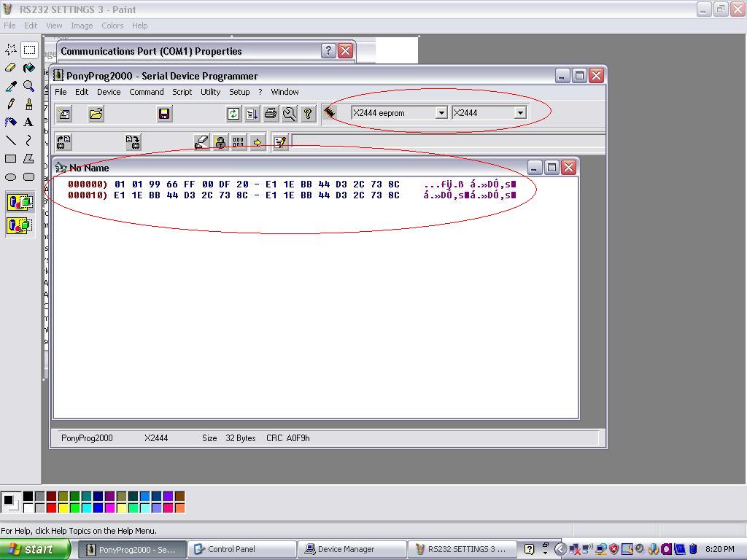The height and width of the screenshot is (560, 747).
Task: Select the Rounded Rectangle tool
Action: pos(29,176)
